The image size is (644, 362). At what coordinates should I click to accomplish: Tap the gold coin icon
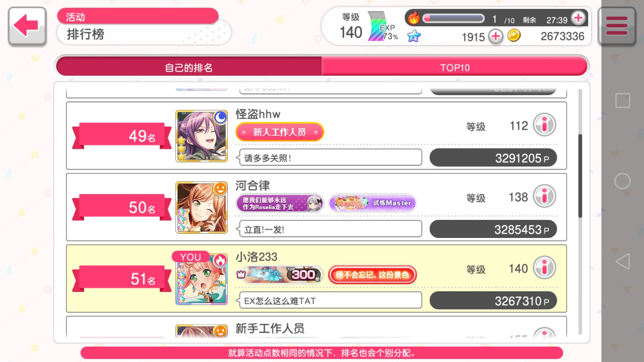coord(514,35)
